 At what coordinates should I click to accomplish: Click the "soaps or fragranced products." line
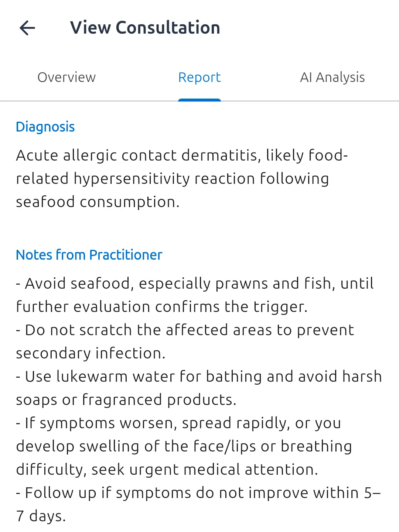(126, 400)
